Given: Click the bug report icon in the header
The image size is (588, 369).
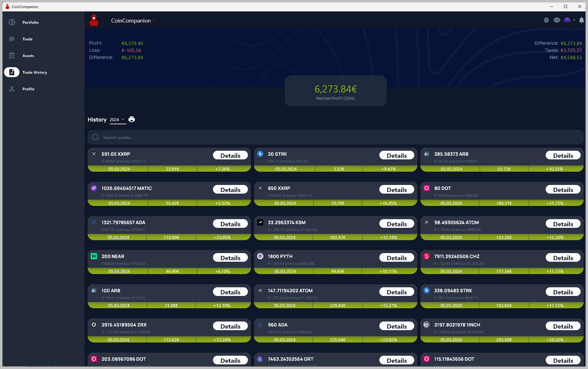Looking at the screenshot, I should click(x=546, y=20).
